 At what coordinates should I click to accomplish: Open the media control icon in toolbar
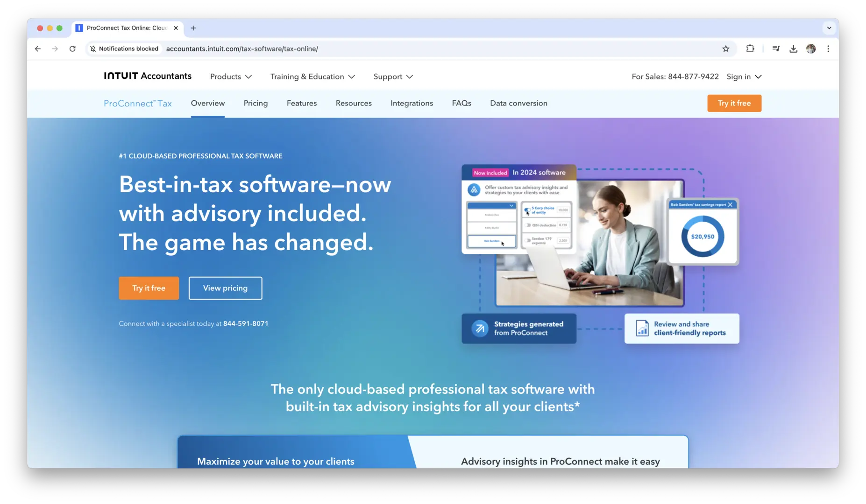[776, 49]
